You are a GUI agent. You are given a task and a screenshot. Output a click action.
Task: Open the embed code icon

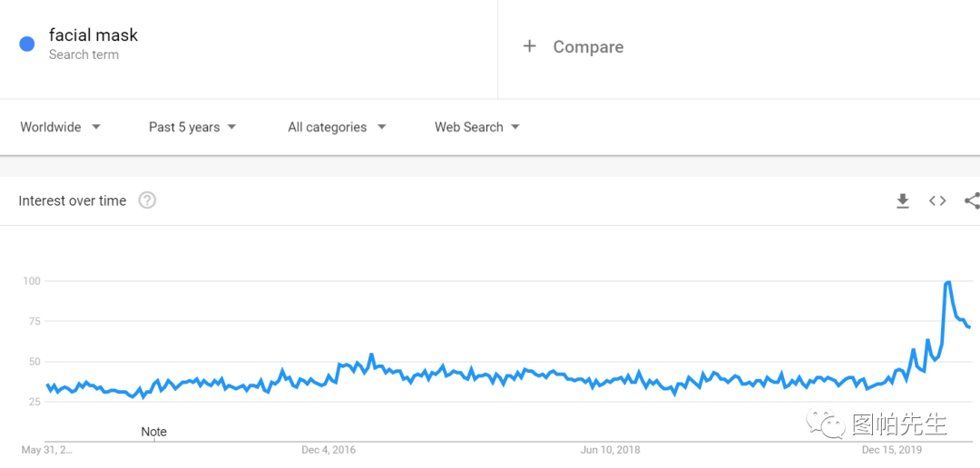pos(937,201)
